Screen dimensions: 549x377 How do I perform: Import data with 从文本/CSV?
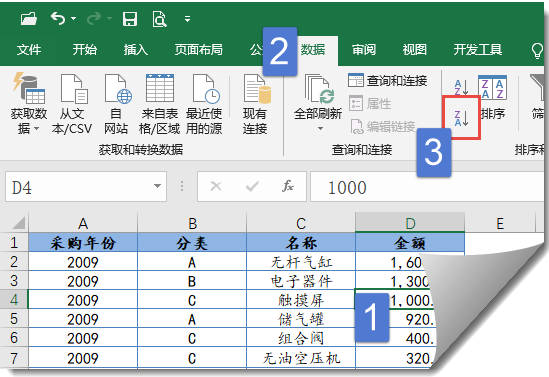[x=72, y=104]
